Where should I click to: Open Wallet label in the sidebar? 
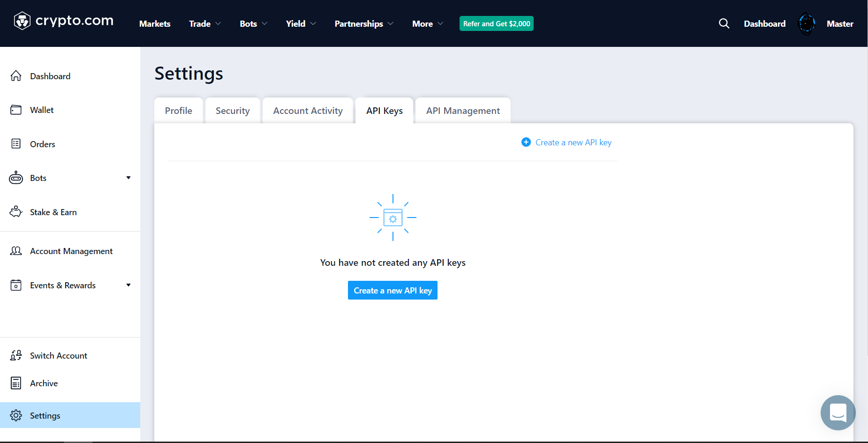tap(42, 110)
